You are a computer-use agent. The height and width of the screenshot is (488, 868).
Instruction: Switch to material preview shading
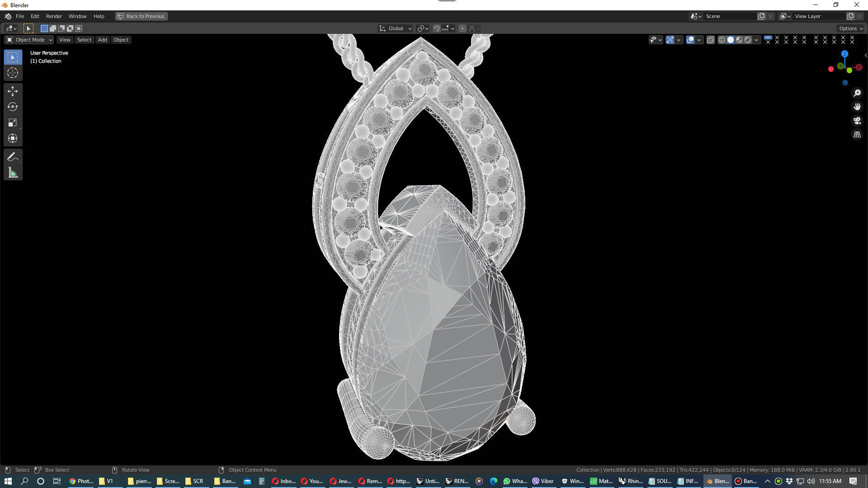click(x=739, y=40)
